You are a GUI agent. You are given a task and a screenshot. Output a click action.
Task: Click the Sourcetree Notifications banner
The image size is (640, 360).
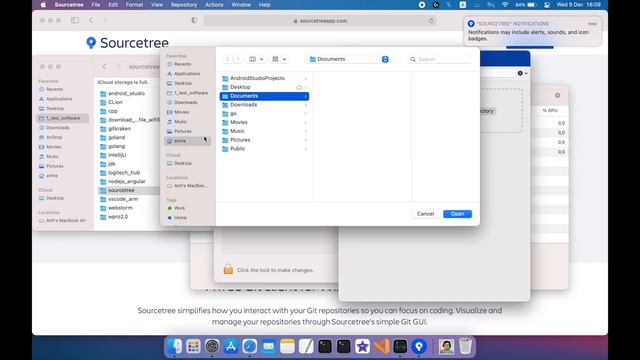[x=532, y=31]
